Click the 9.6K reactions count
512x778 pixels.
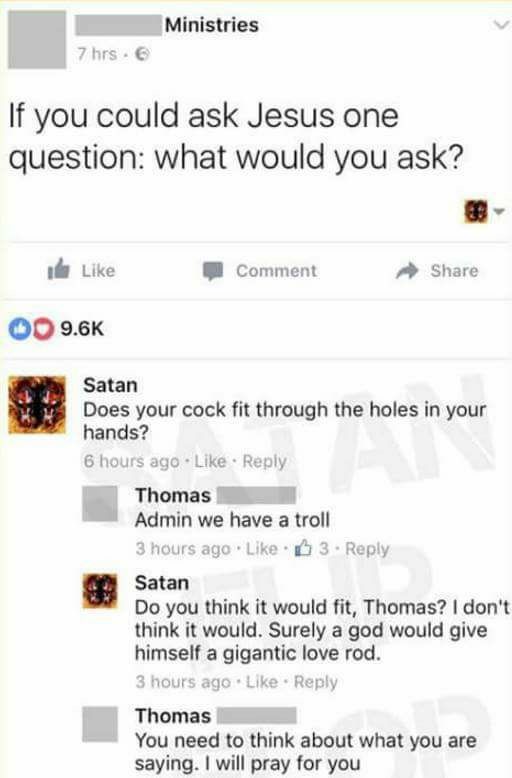click(82, 328)
